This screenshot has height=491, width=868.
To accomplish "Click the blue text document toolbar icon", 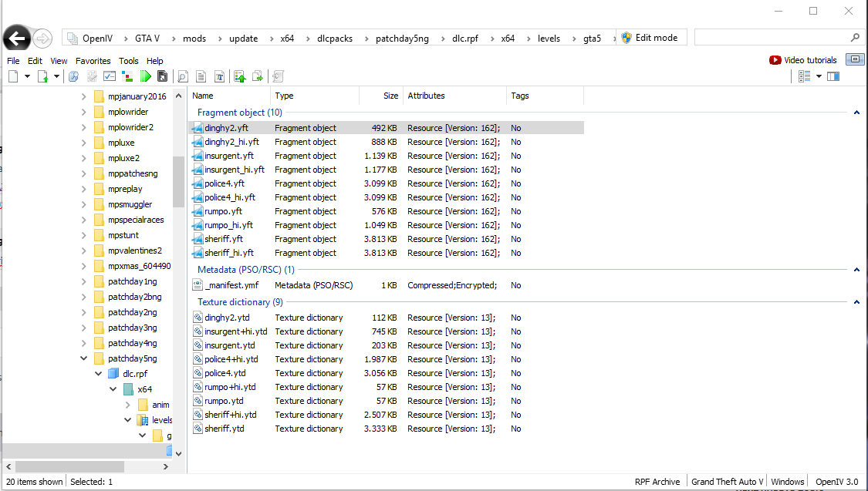I will [201, 76].
